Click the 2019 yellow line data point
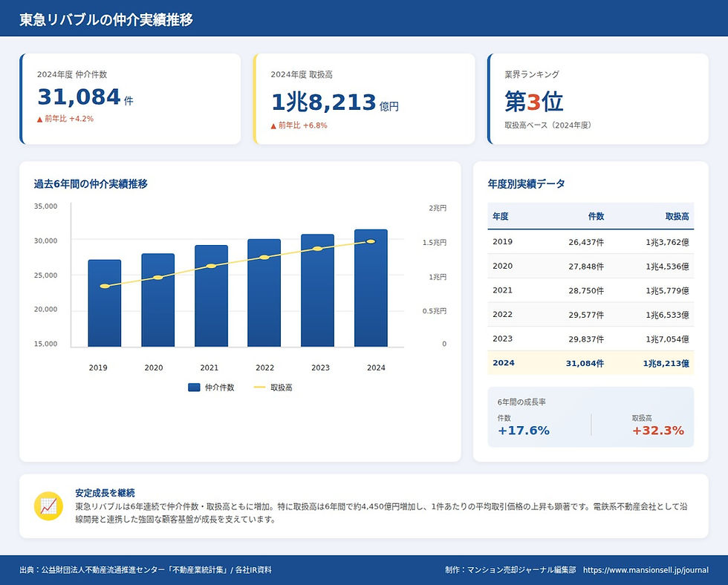 pos(105,287)
